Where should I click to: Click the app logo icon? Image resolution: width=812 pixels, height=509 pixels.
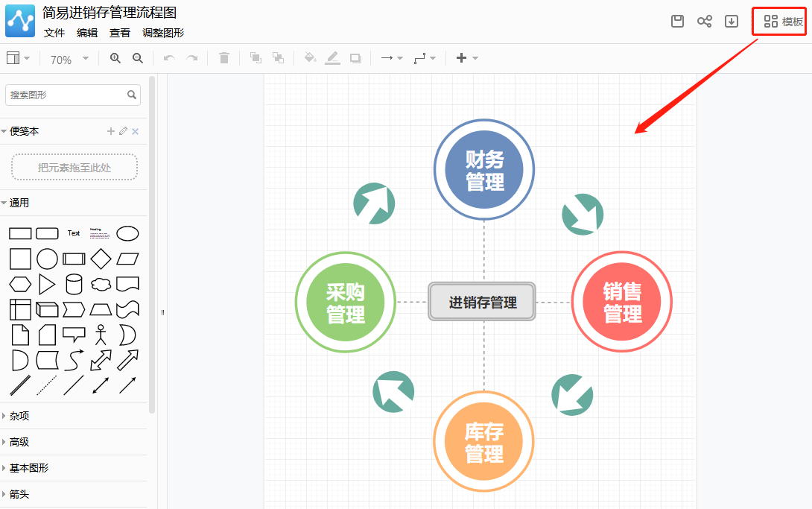[x=20, y=21]
